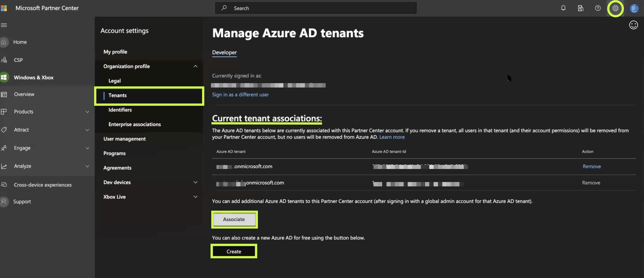644x278 pixels.
Task: Select Windows & Xbox workspace
Action: (34, 78)
